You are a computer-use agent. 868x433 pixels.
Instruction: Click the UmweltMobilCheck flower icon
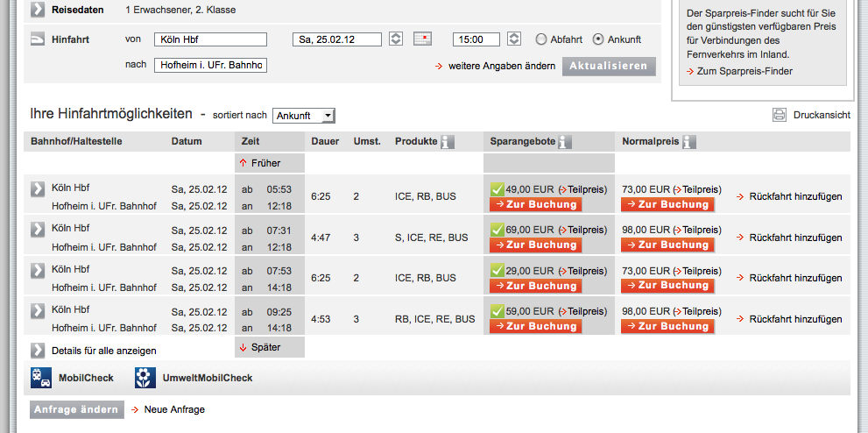(x=145, y=378)
